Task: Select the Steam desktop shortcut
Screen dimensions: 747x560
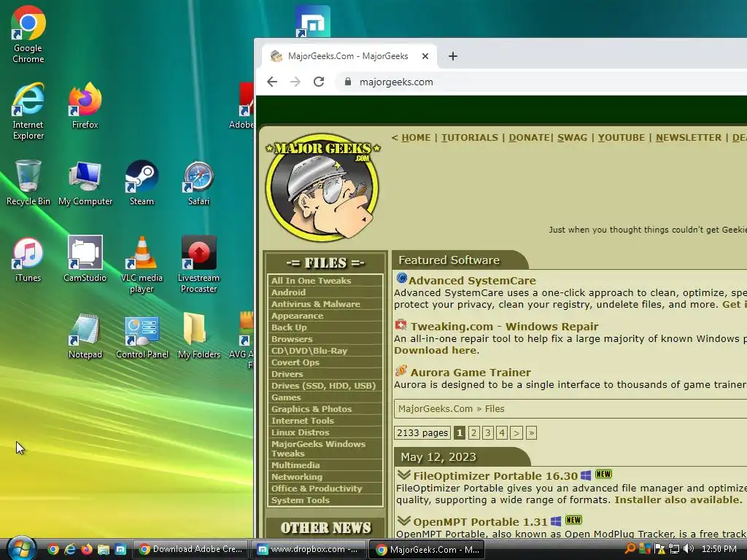Action: 142,182
